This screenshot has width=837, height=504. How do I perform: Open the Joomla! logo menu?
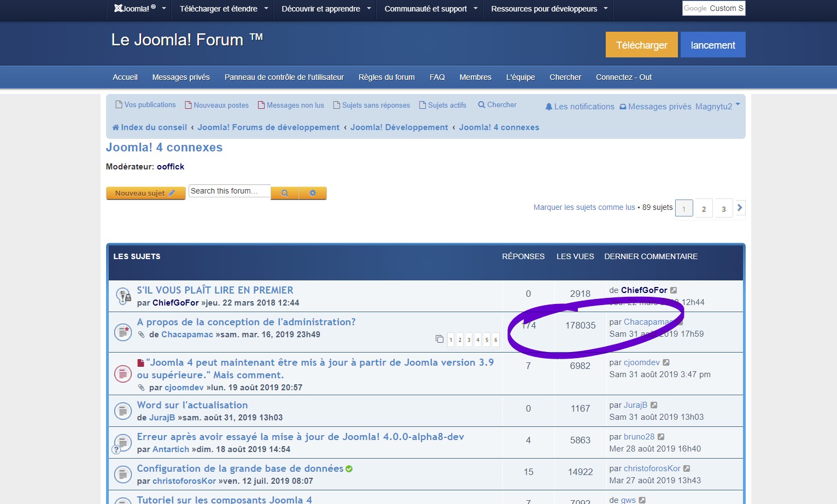coord(139,9)
